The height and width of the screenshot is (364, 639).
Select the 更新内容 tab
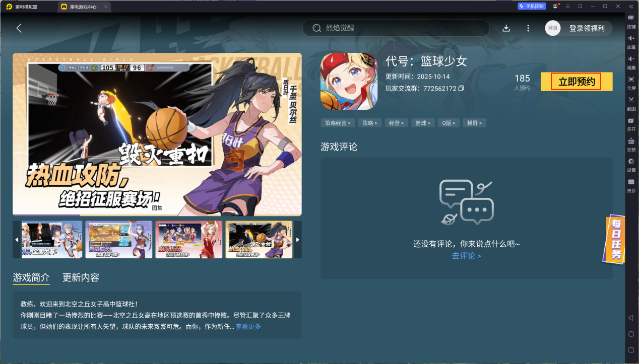(81, 277)
